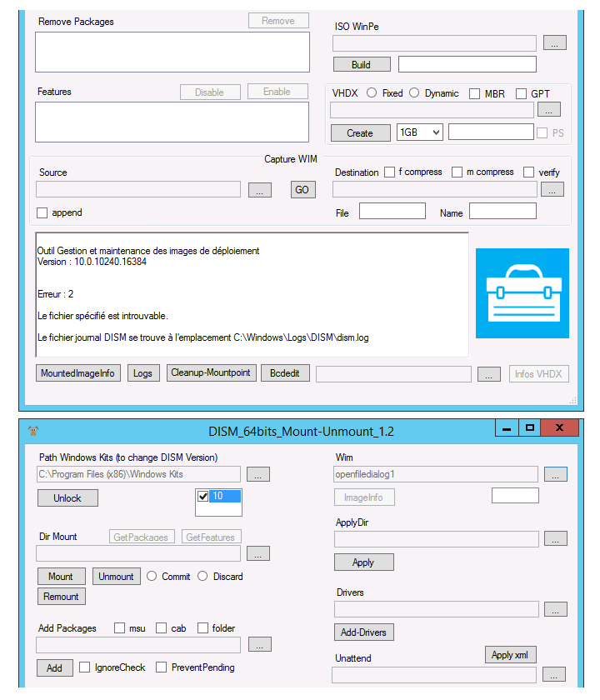Browse for the ApplyDir folder
600x700 pixels.
[555, 538]
